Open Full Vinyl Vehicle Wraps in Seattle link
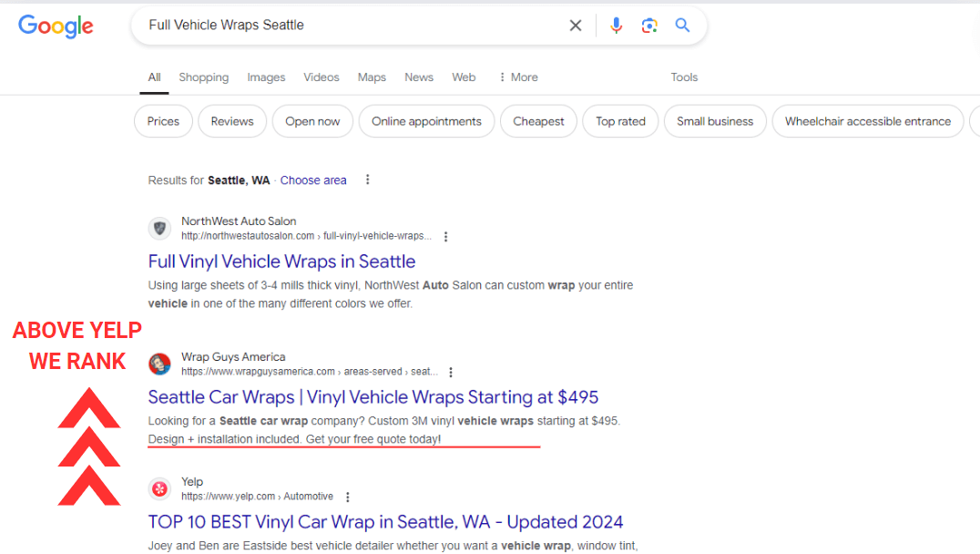 click(x=281, y=262)
